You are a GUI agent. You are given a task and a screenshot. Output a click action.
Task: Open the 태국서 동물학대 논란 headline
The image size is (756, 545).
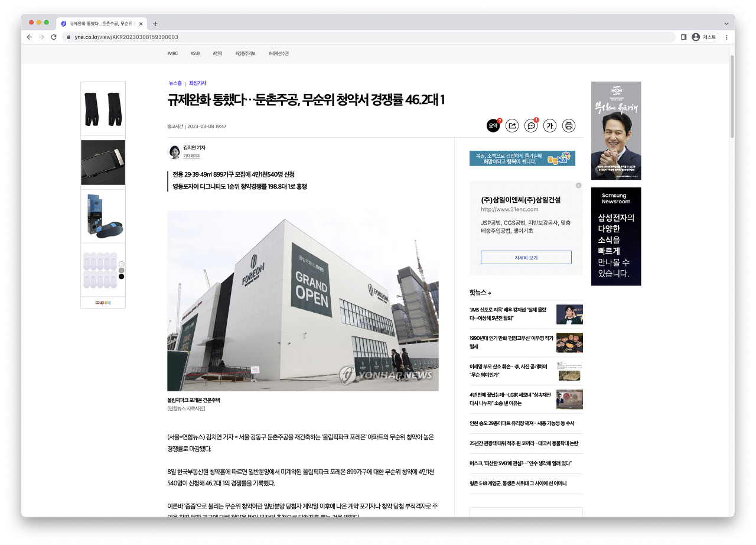pyautogui.click(x=524, y=443)
